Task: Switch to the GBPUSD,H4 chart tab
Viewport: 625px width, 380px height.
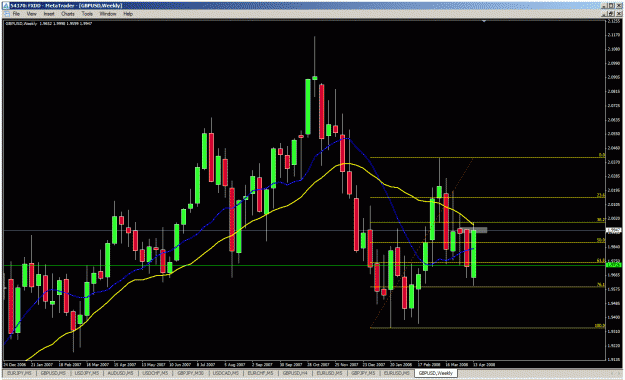Action: pyautogui.click(x=295, y=373)
